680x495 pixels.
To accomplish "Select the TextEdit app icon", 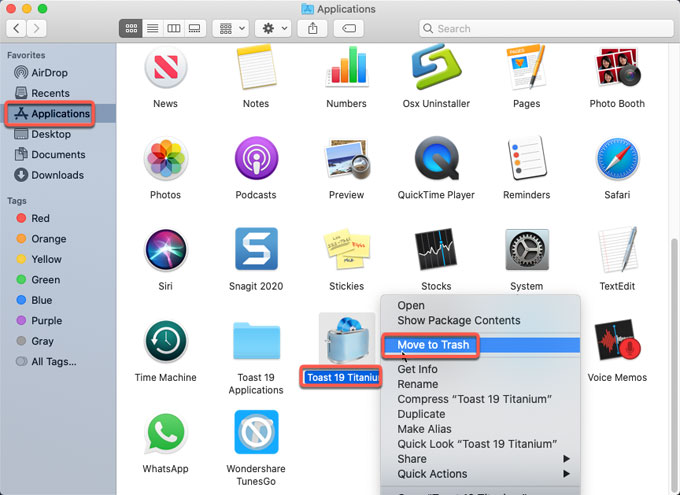I will (617, 249).
